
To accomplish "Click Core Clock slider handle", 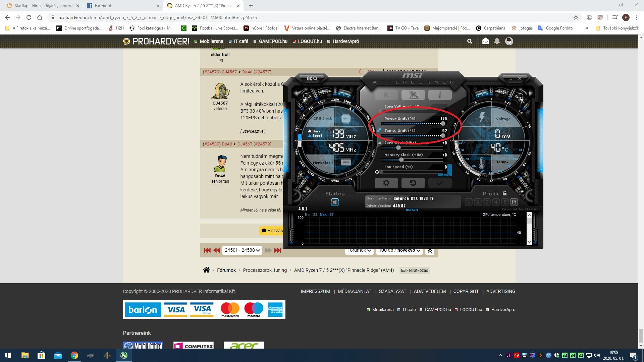I will 398,148.
